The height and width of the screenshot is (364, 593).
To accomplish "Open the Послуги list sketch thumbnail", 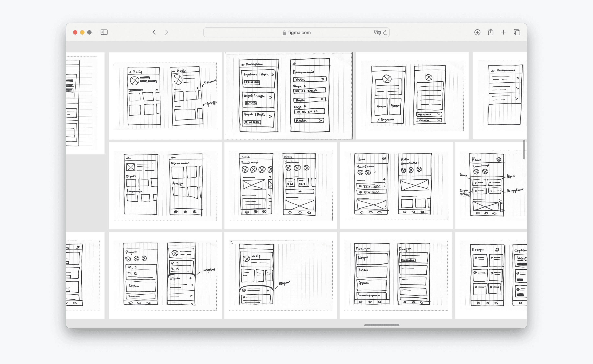I will coord(396,275).
